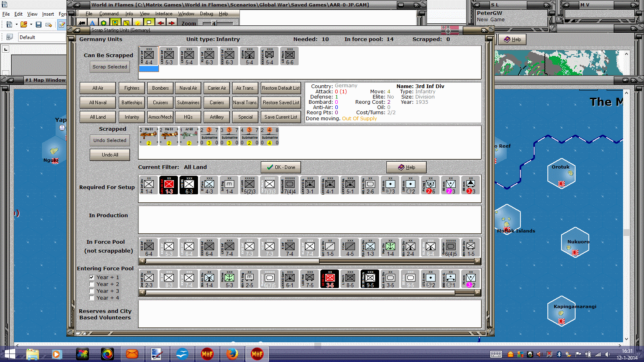Tick the Year + 4 checkbox
Screen dimensions: 644x362
(x=92, y=298)
